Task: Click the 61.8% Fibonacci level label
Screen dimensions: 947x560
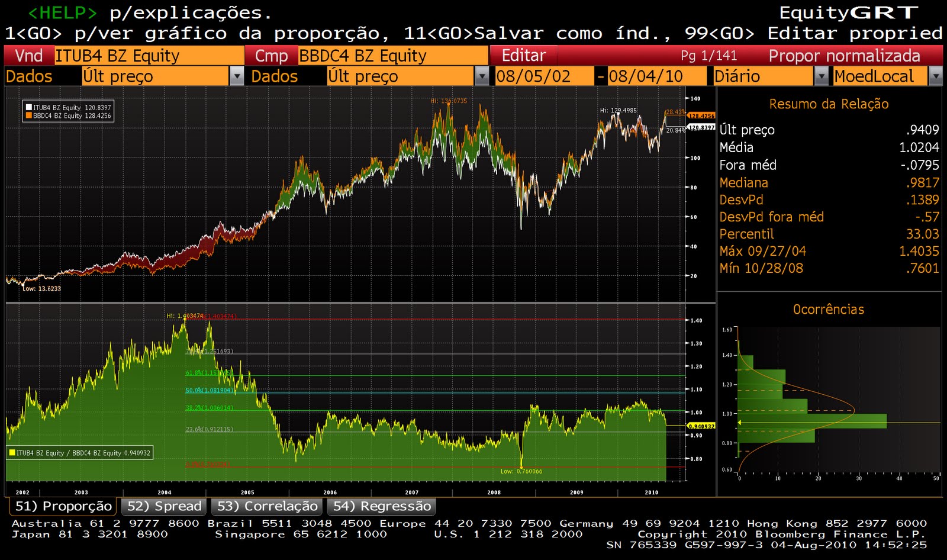Action: coord(209,373)
